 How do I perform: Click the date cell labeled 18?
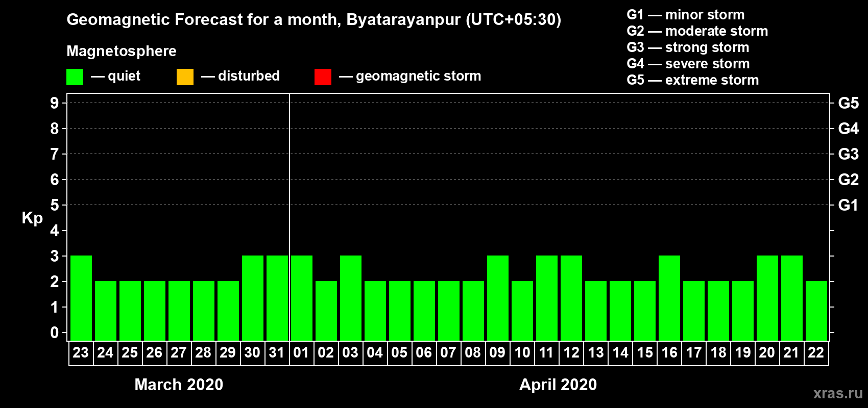coord(718,353)
